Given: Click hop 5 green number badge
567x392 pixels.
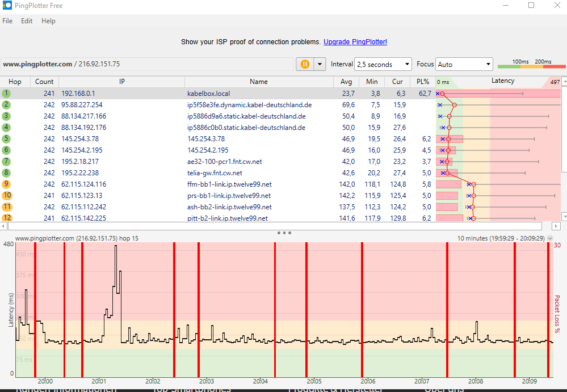Looking at the screenshot, I should pyautogui.click(x=6, y=139).
